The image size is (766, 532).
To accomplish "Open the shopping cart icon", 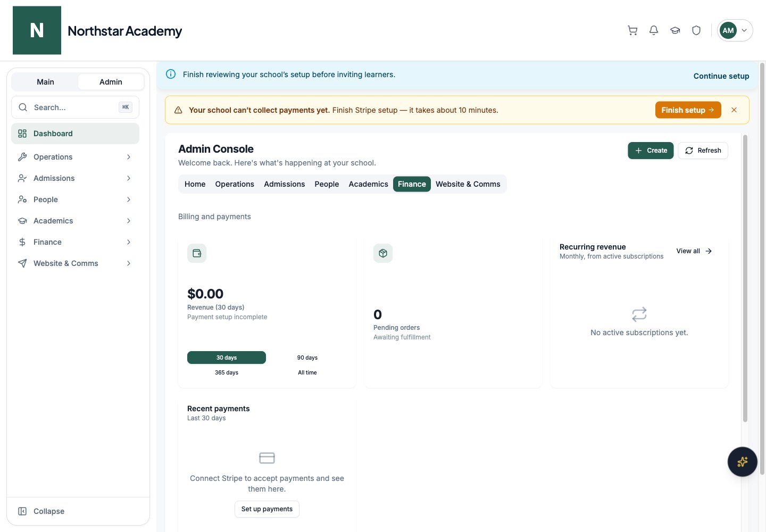I will [632, 30].
